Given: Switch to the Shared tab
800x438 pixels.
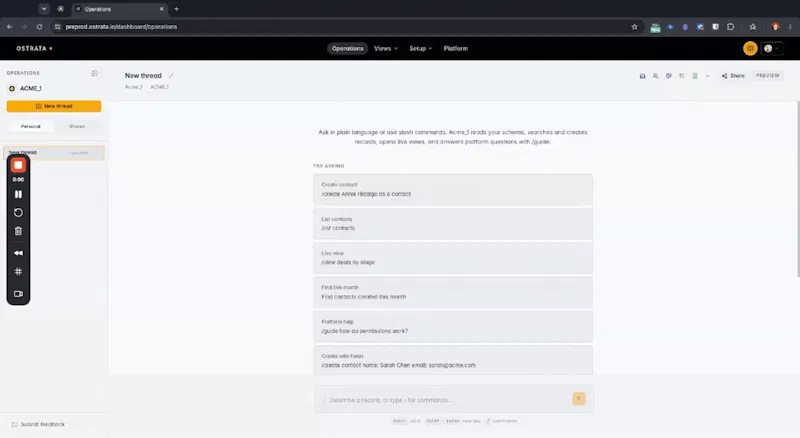Looking at the screenshot, I should tap(77, 126).
